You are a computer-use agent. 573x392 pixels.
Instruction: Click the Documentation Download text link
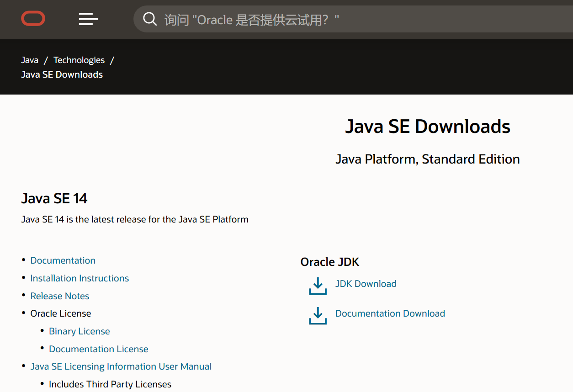390,313
